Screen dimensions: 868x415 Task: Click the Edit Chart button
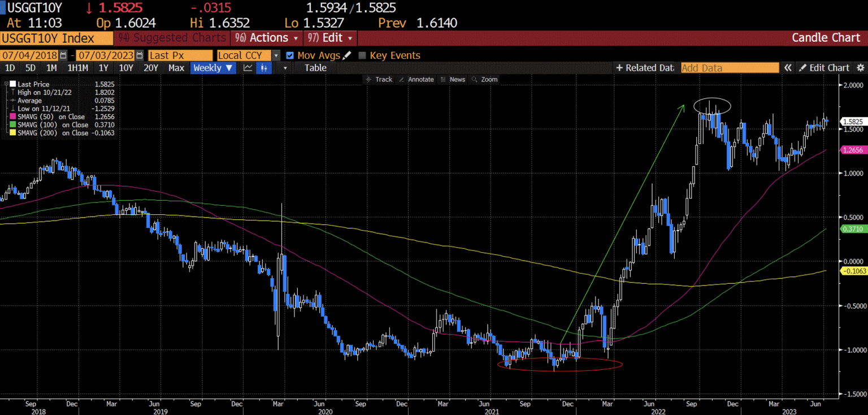(x=824, y=68)
